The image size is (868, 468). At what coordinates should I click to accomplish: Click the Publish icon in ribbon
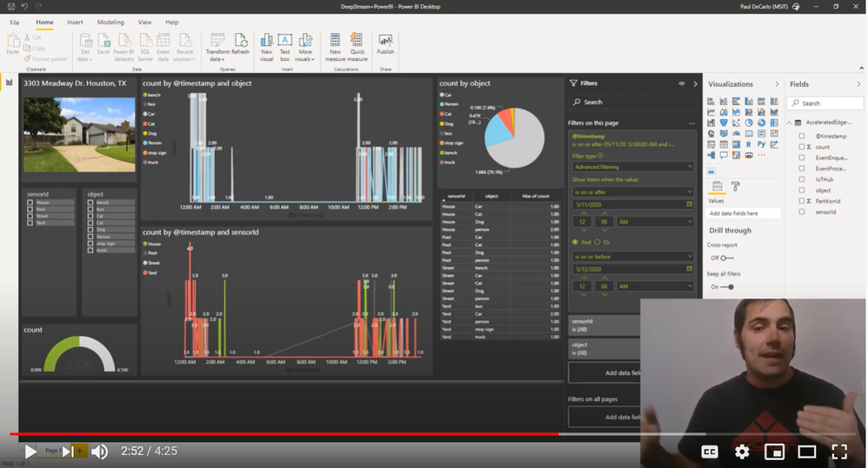(x=385, y=44)
